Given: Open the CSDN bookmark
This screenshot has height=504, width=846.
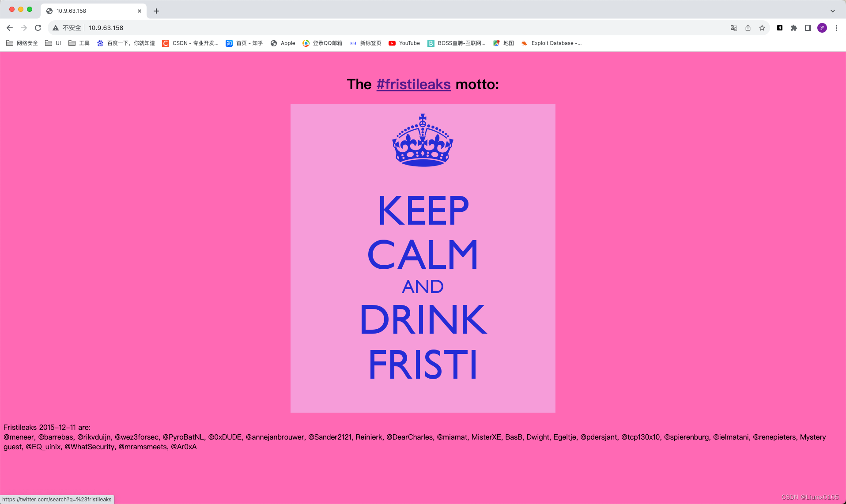Looking at the screenshot, I should pos(190,43).
